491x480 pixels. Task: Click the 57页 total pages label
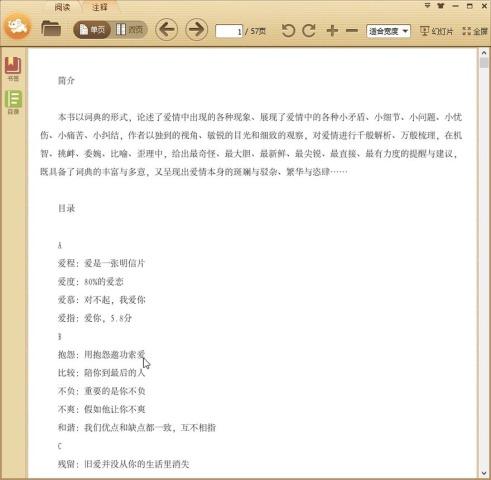(258, 31)
